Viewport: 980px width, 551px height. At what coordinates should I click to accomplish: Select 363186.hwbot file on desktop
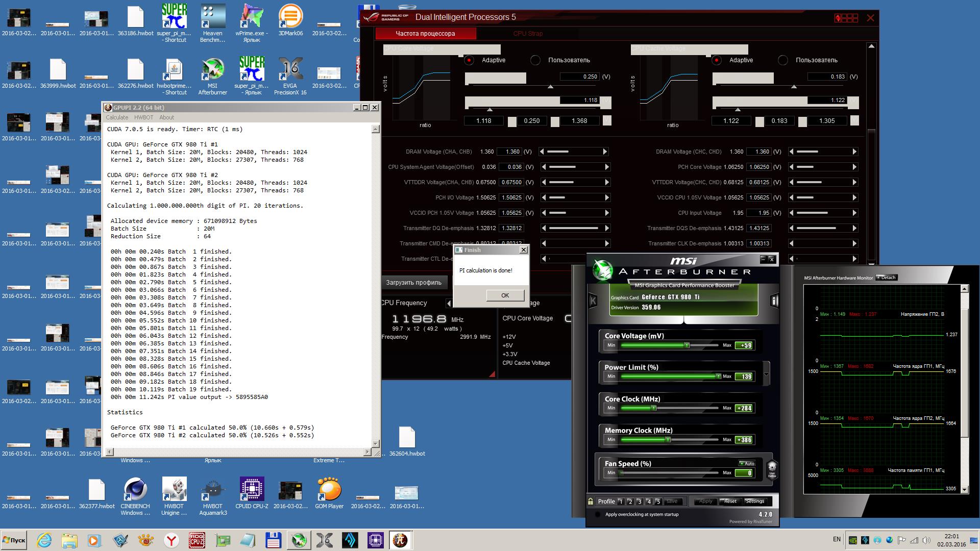coord(135,20)
